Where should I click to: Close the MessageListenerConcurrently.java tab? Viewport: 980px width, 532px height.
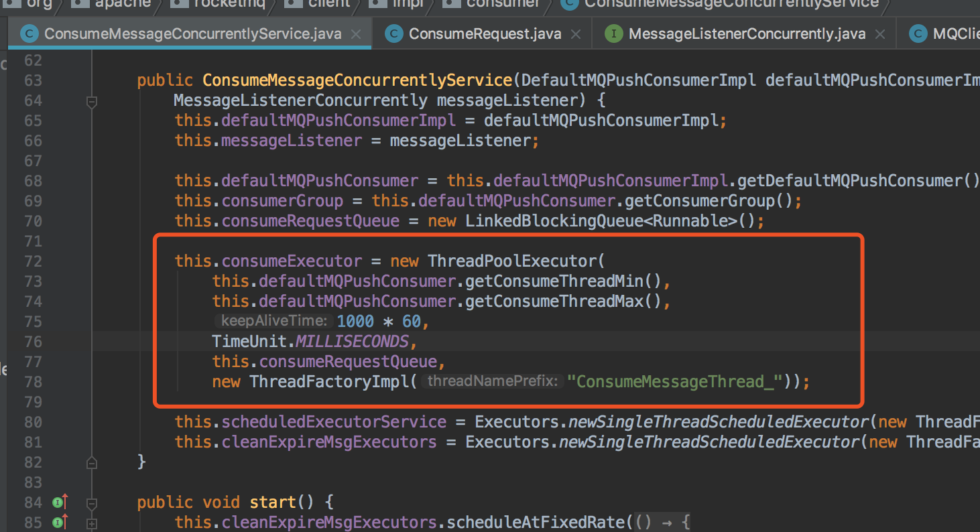coord(881,34)
